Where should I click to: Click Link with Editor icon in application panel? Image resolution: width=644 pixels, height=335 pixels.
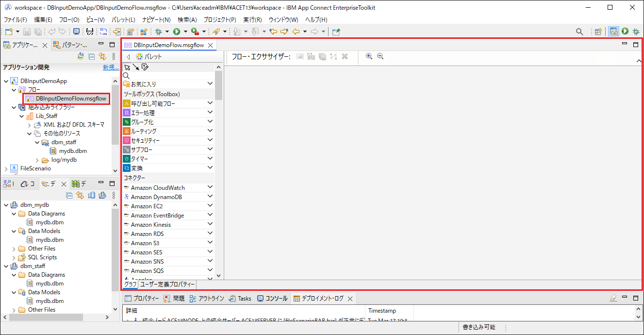tap(102, 56)
